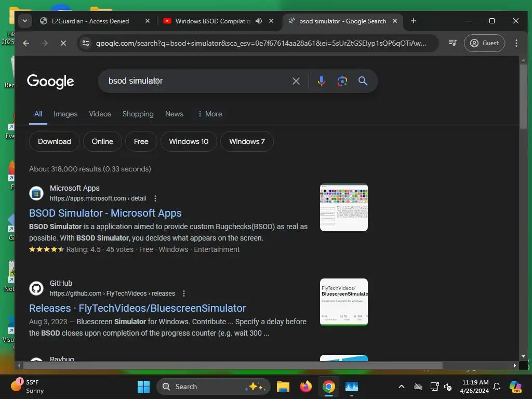Go back to previous page

[26, 43]
